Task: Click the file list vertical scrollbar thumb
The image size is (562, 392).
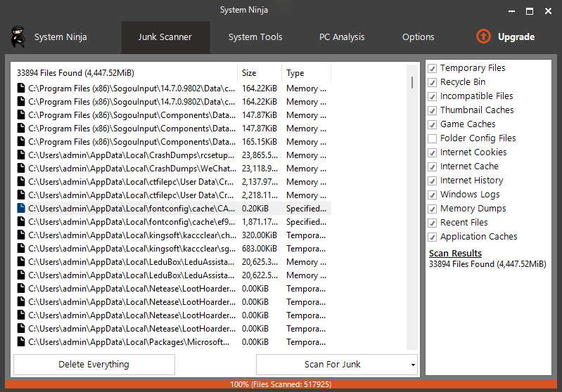Action: pyautogui.click(x=412, y=82)
